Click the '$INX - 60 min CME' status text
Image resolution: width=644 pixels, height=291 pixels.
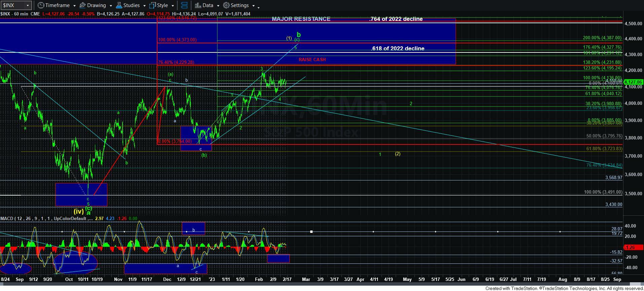(20, 14)
